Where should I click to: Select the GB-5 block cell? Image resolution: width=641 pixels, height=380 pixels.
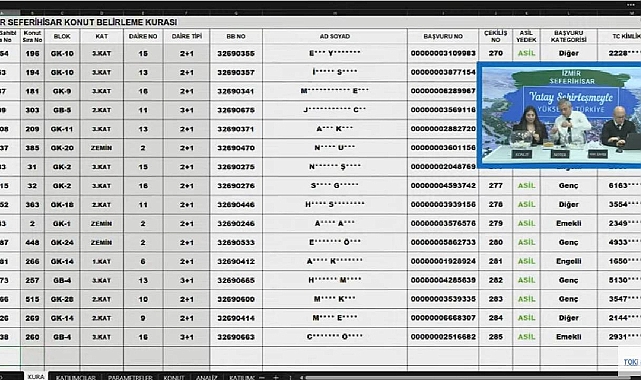(62, 110)
